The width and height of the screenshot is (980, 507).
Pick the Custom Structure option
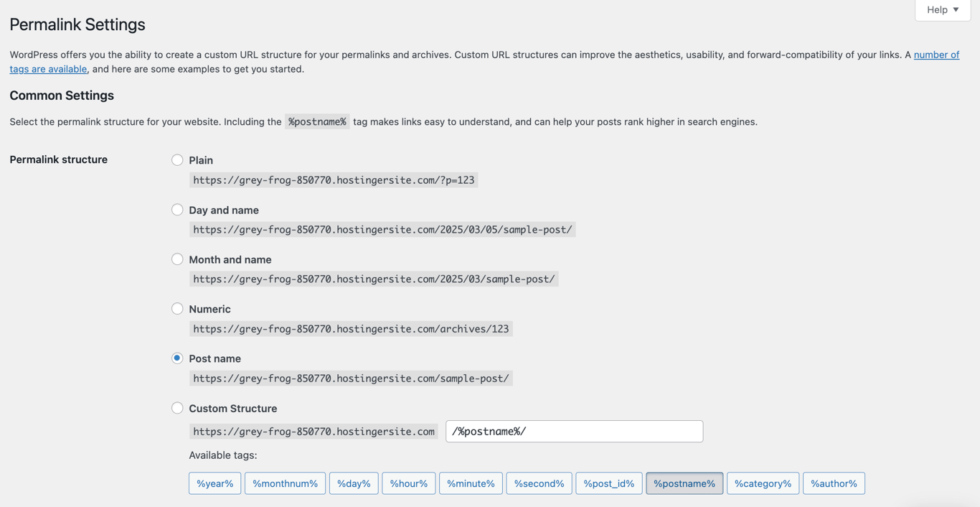coord(177,408)
